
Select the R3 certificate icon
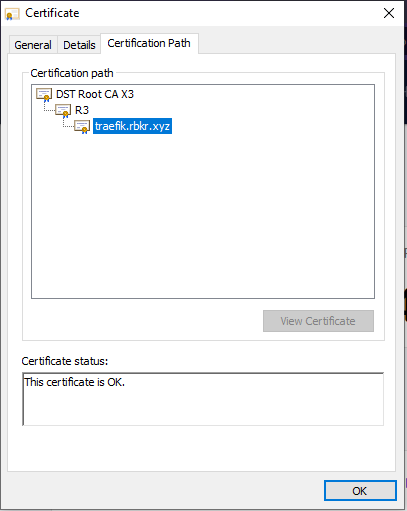(63, 111)
